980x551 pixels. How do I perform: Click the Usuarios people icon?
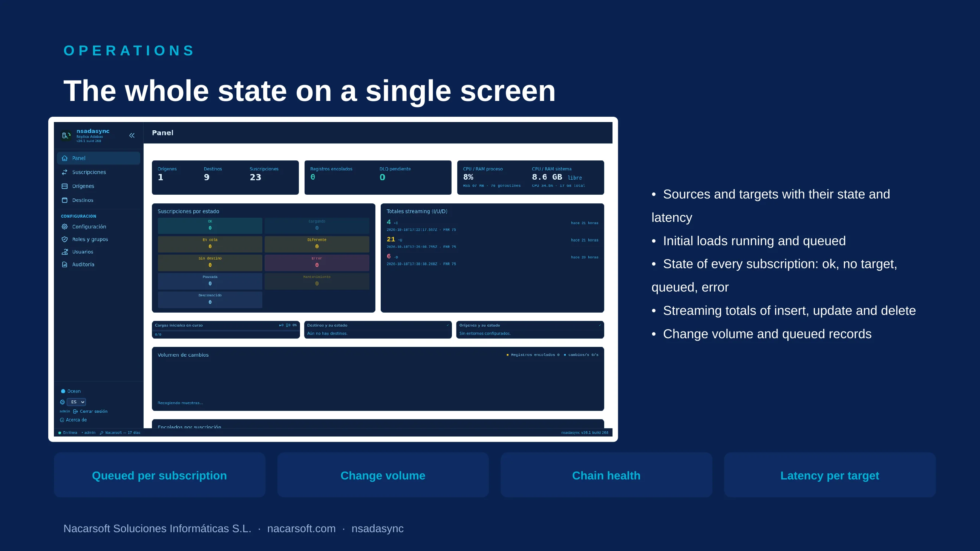click(x=65, y=252)
